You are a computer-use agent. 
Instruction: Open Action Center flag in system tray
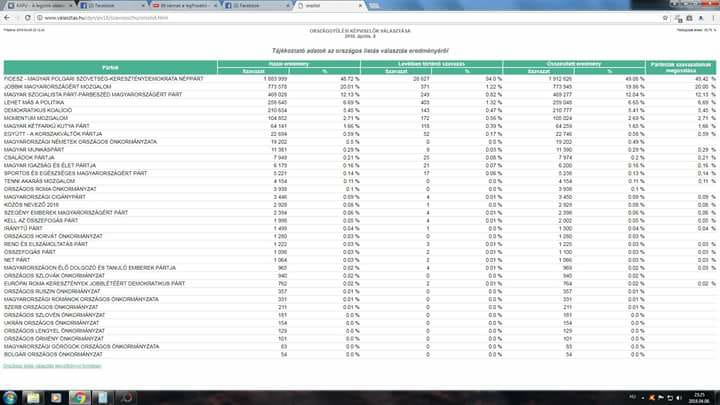[661, 398]
